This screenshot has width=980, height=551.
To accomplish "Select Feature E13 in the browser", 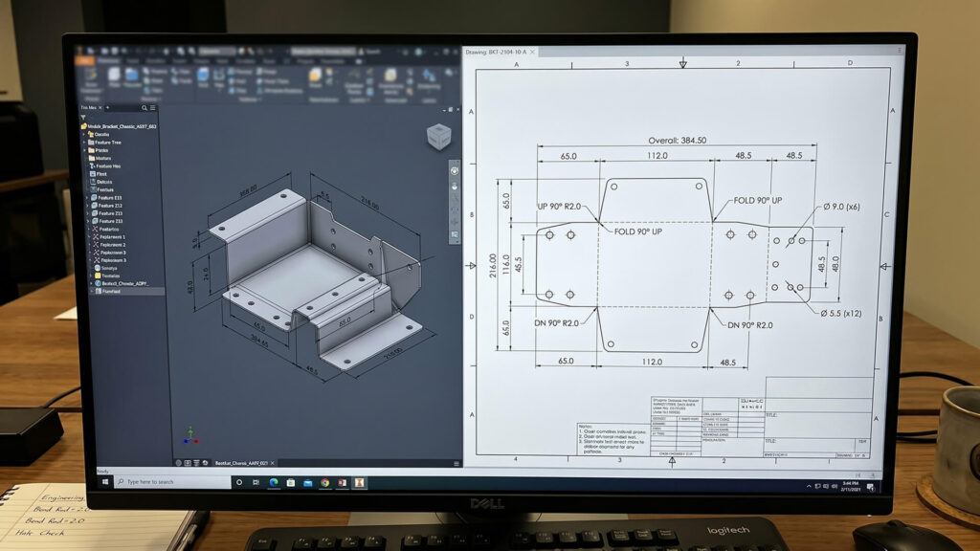I will pyautogui.click(x=106, y=197).
